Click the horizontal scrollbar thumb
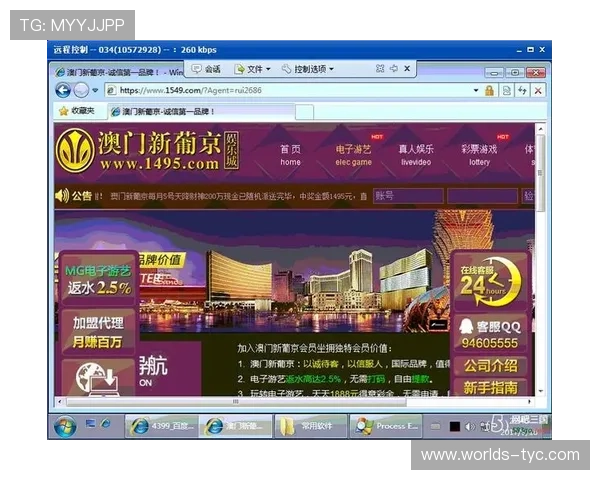This screenshot has width=600, height=480. [236, 402]
